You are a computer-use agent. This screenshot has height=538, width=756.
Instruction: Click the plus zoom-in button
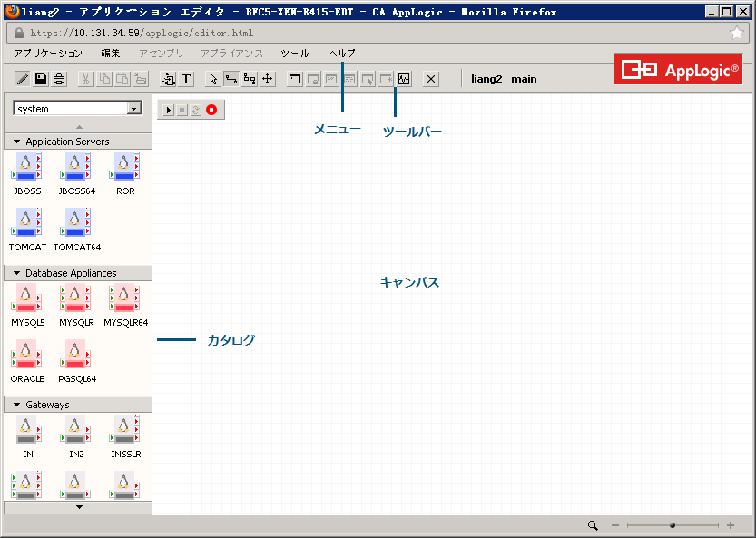click(x=731, y=525)
